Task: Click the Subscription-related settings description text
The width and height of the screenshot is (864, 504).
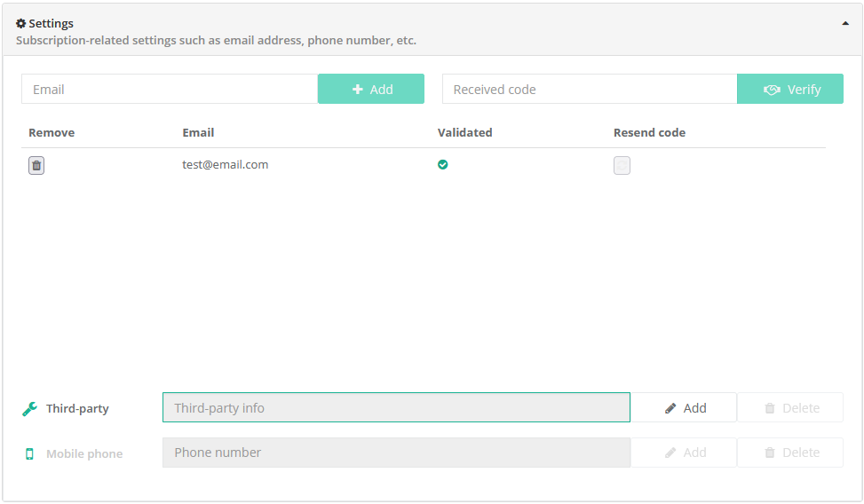Action: pos(216,40)
